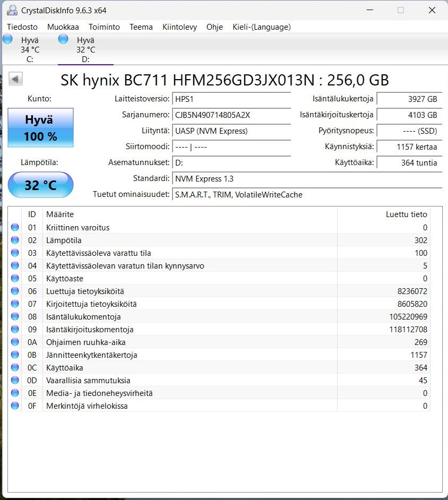The image size is (448, 500).
Task: Open the Toiminto menu
Action: pos(104,27)
